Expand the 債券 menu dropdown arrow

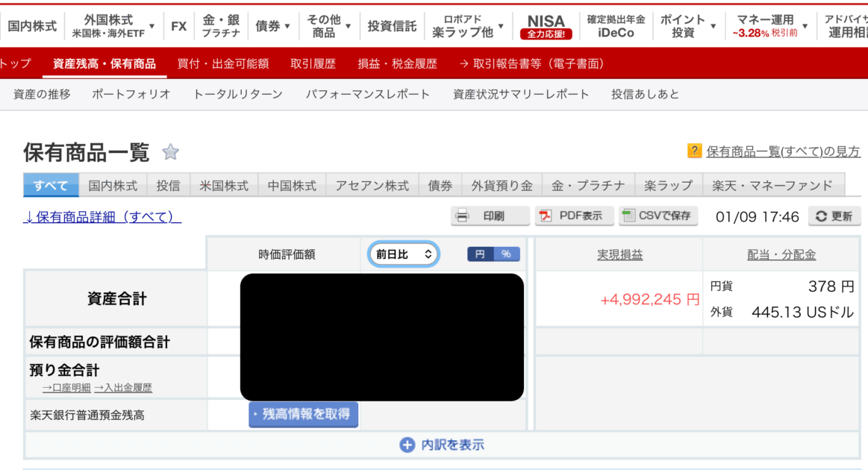[x=287, y=26]
